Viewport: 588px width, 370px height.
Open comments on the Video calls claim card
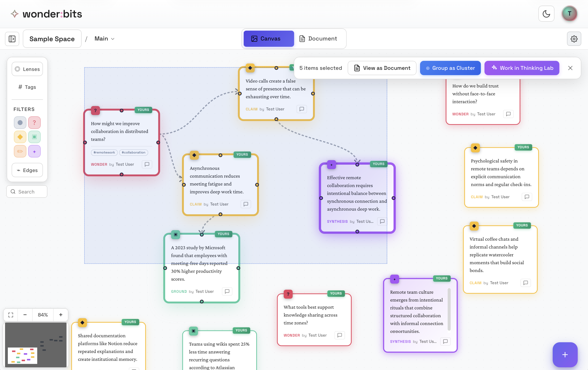point(302,109)
